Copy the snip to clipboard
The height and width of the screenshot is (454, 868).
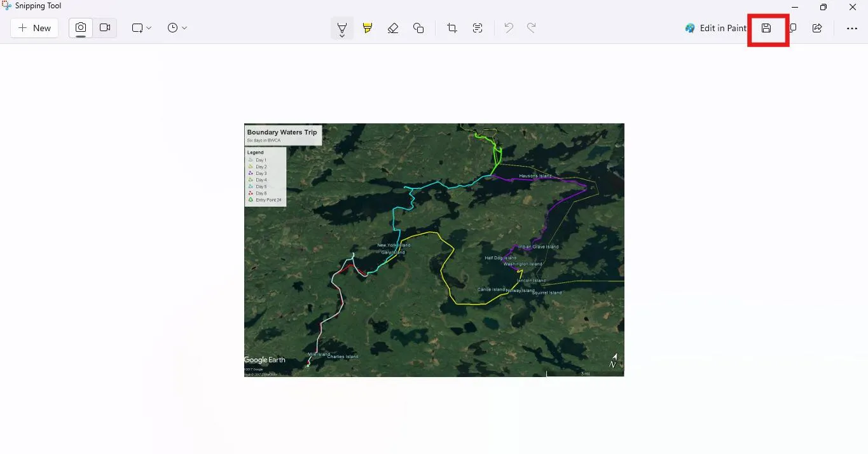(x=793, y=28)
